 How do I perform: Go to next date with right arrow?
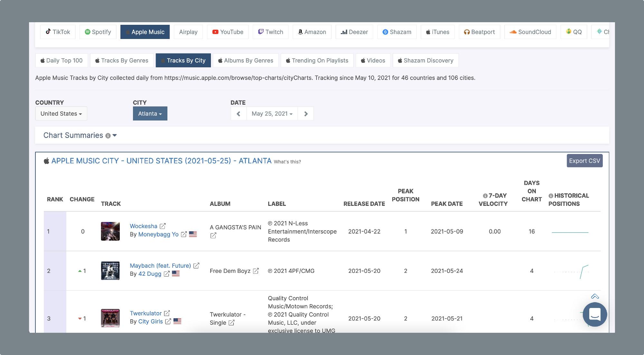306,113
